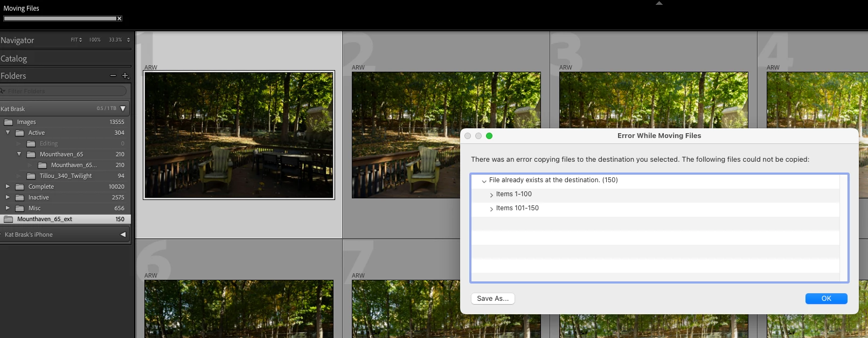
Task: Click OK to dismiss error dialog
Action: pos(827,299)
